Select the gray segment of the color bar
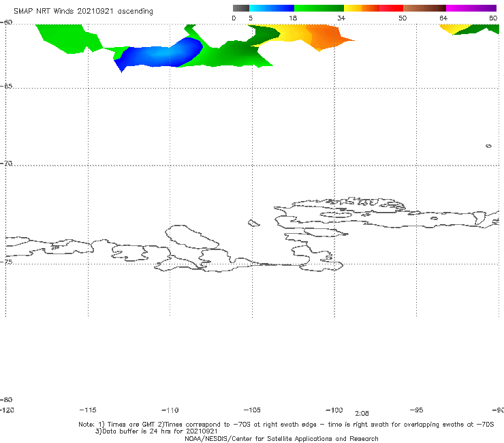This screenshot has height=443, width=504. point(241,8)
